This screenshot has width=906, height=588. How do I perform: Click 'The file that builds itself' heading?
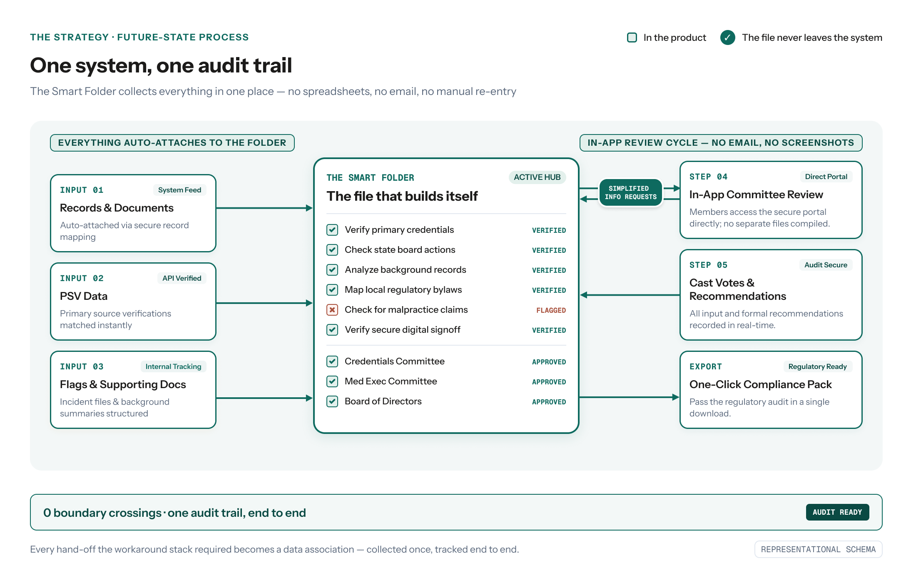[402, 196]
